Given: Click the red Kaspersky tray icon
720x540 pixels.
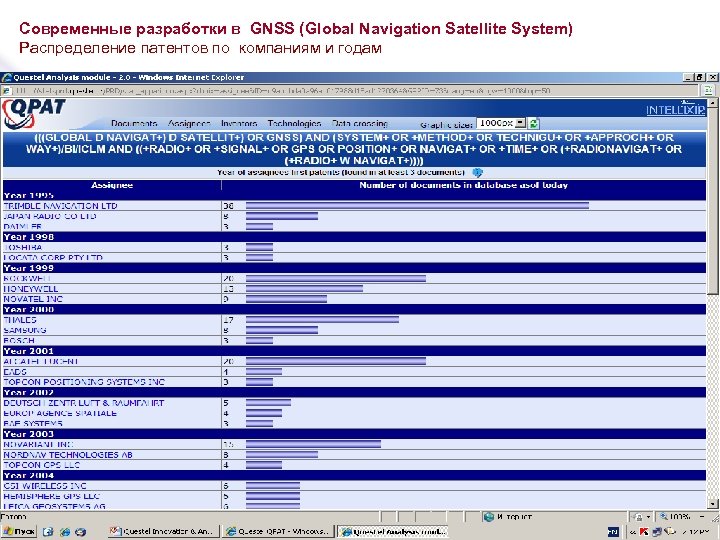Looking at the screenshot, I should [x=644, y=532].
